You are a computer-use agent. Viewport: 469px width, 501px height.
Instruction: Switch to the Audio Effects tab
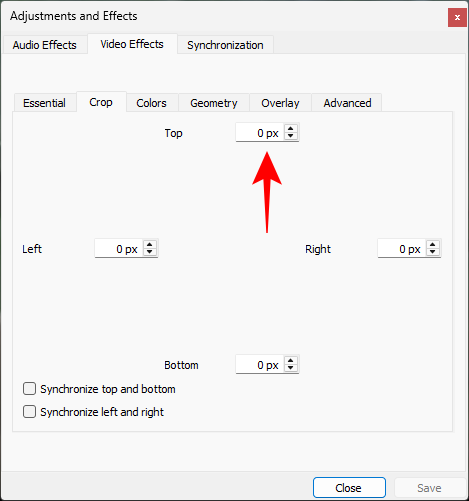pos(45,45)
